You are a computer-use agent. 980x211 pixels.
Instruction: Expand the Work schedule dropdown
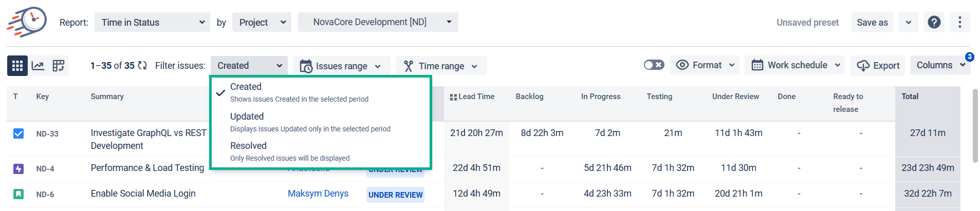point(794,65)
